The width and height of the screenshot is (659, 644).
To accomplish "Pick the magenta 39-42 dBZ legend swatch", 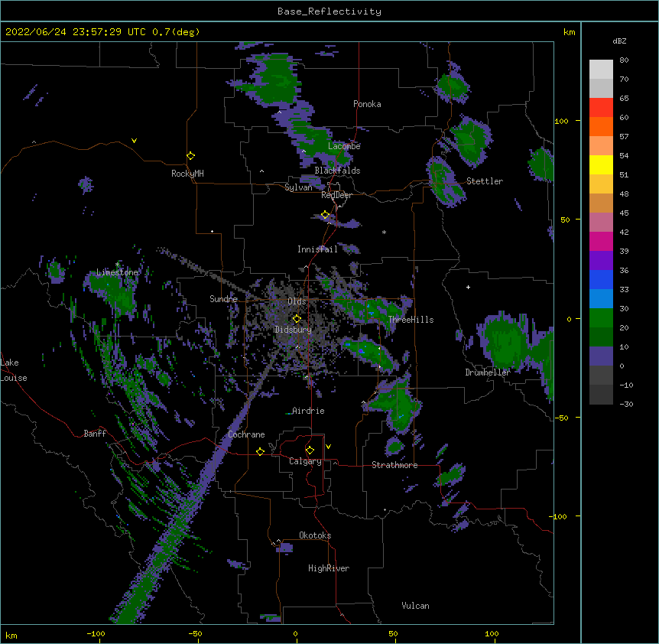I will tap(601, 241).
